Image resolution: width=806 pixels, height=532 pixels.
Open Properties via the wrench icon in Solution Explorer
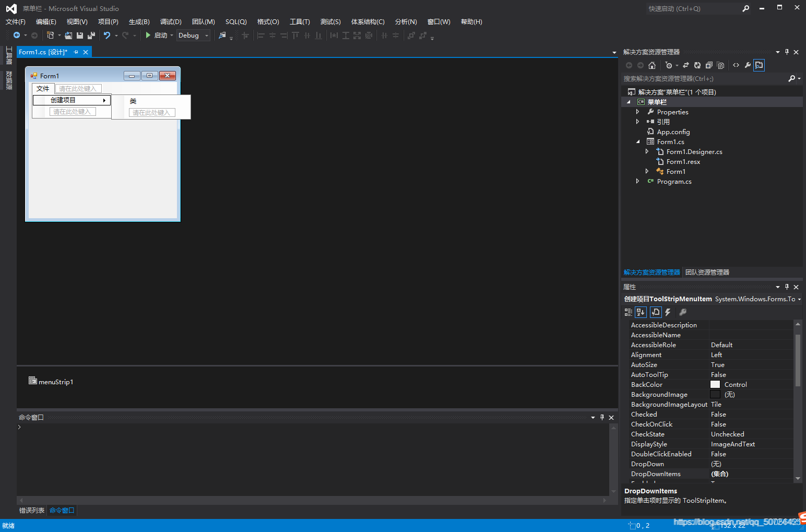748,65
